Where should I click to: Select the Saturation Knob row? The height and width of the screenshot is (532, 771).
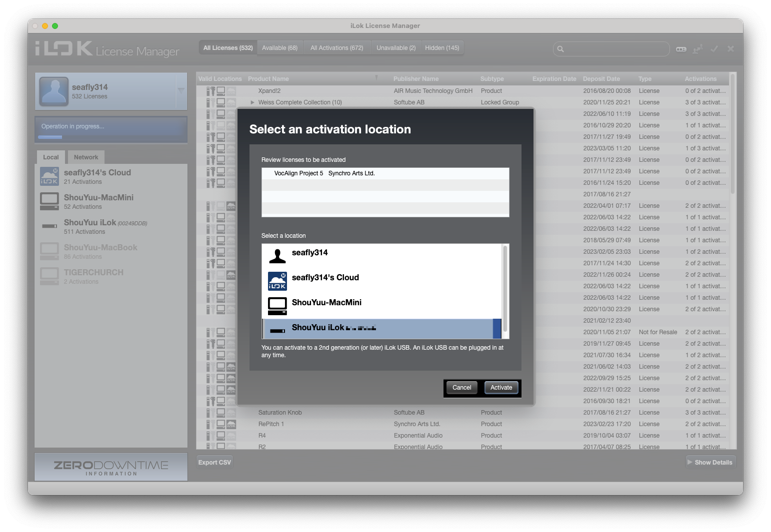pos(462,413)
